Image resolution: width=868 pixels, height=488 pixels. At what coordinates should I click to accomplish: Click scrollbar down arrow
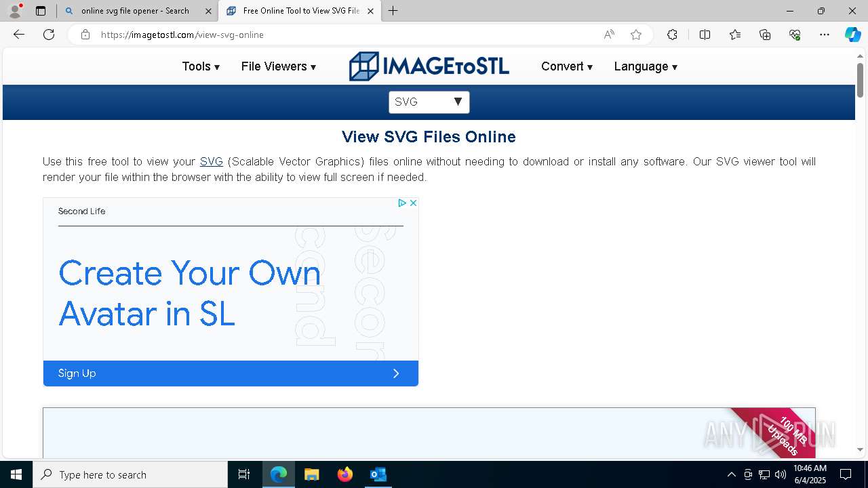click(x=860, y=449)
